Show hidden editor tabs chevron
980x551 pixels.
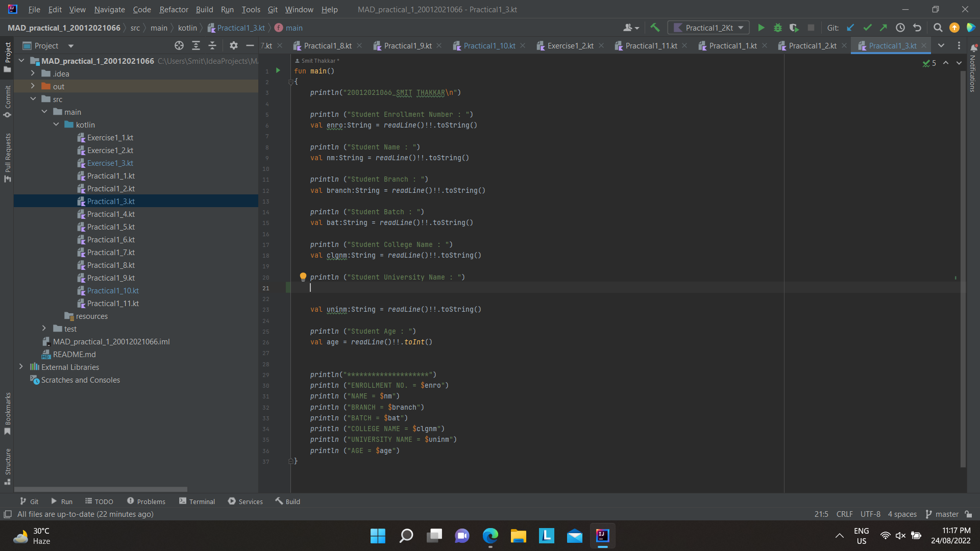point(941,45)
